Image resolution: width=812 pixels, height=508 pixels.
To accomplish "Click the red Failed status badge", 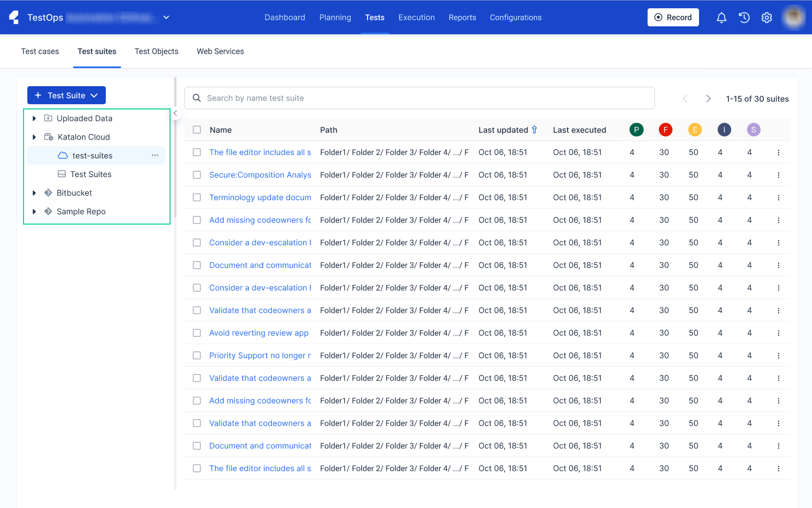I will [665, 130].
